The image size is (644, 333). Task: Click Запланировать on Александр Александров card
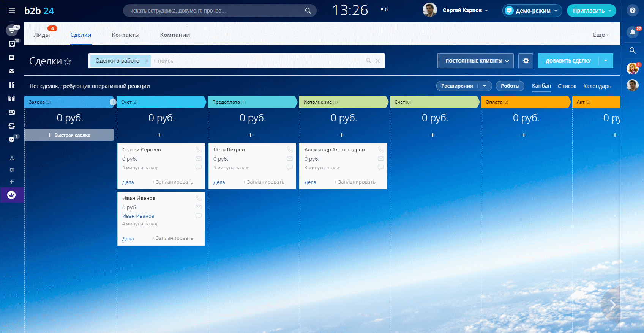(355, 182)
